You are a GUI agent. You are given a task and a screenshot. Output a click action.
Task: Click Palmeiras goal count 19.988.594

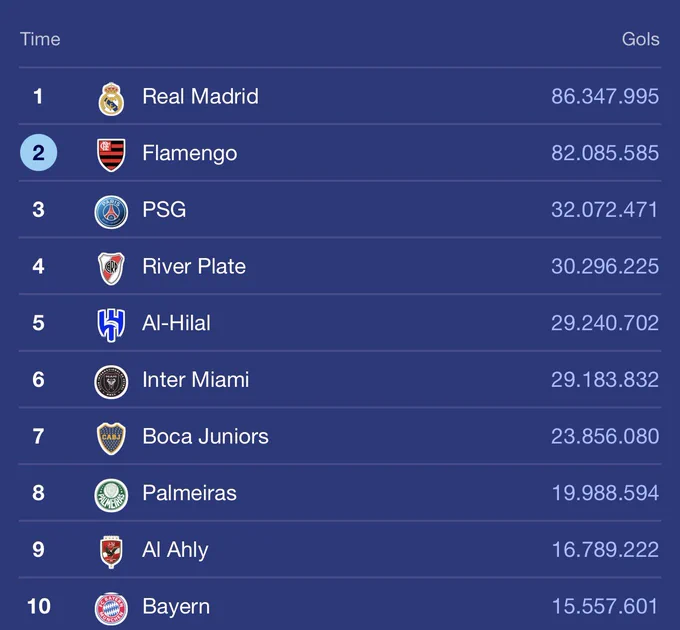click(x=605, y=493)
